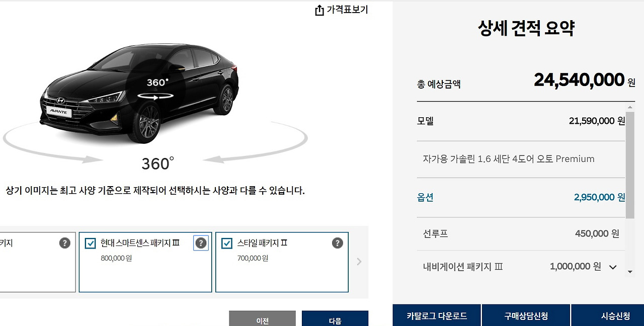This screenshot has width=644, height=326.
Task: Open help for 스타일 패키지 II
Action: pos(337,243)
